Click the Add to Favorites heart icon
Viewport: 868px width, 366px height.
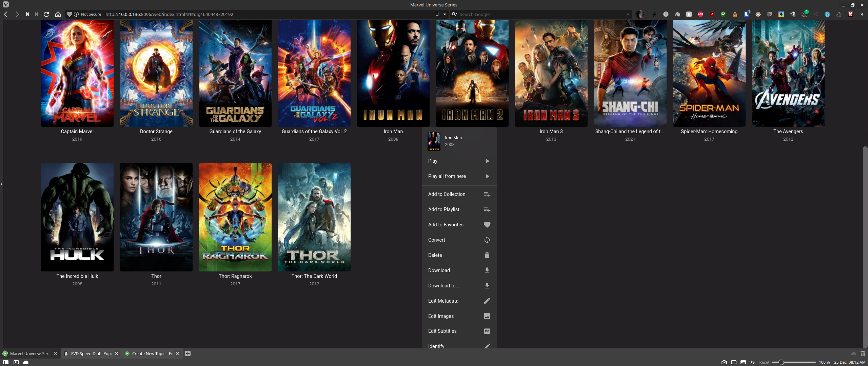point(487,225)
